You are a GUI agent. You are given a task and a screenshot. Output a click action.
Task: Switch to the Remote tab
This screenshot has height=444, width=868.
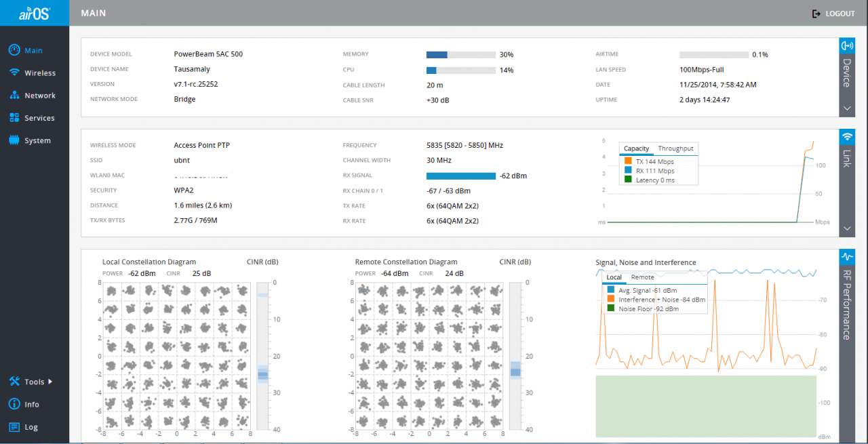click(642, 277)
